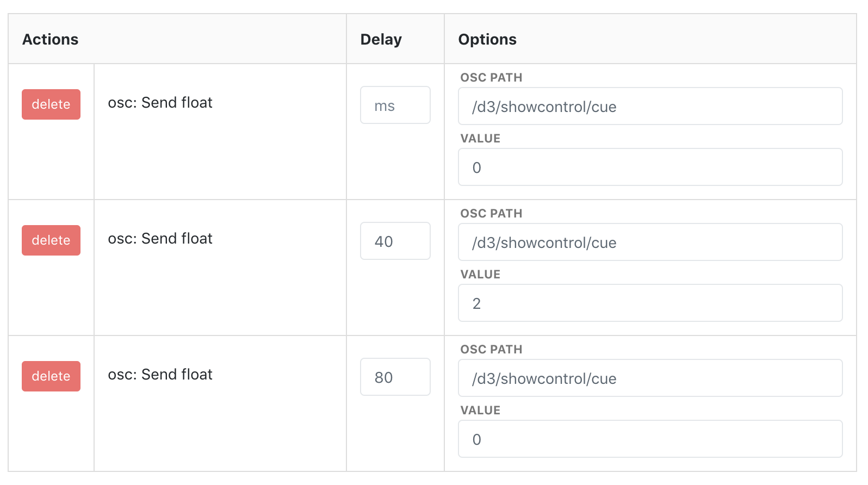Image resolution: width=868 pixels, height=485 pixels.
Task: Select the Delay field containing 40
Action: click(395, 241)
